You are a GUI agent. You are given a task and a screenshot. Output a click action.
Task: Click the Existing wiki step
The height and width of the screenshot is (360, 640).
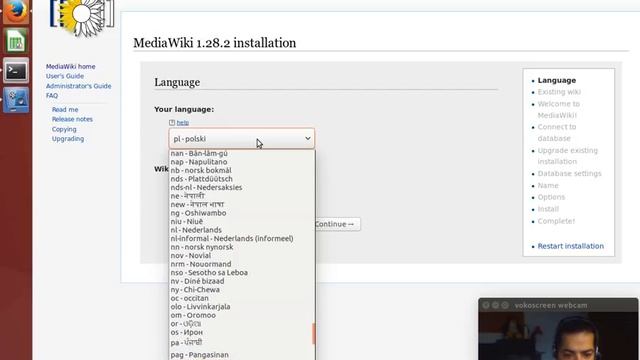point(559,92)
